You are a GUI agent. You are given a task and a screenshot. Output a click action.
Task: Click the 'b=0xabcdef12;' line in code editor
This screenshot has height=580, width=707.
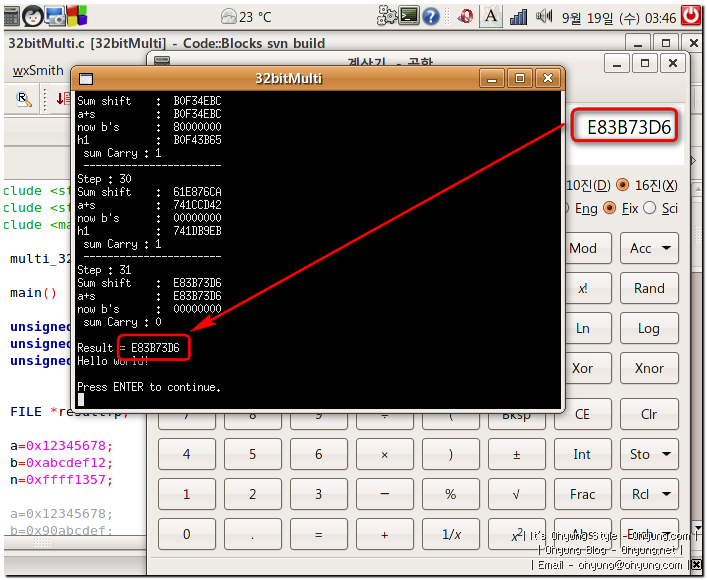[x=61, y=463]
